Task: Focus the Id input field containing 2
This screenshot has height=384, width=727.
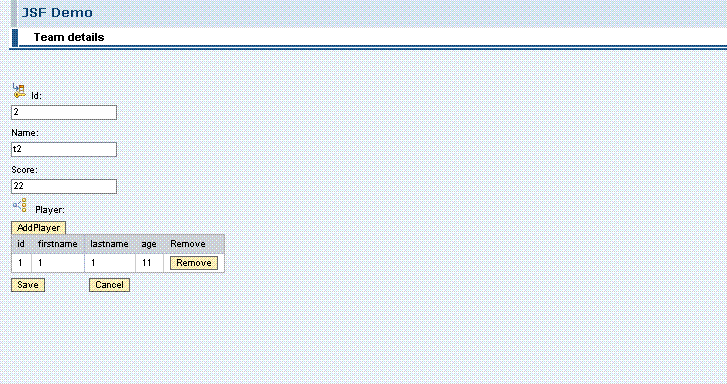Action: pos(64,112)
